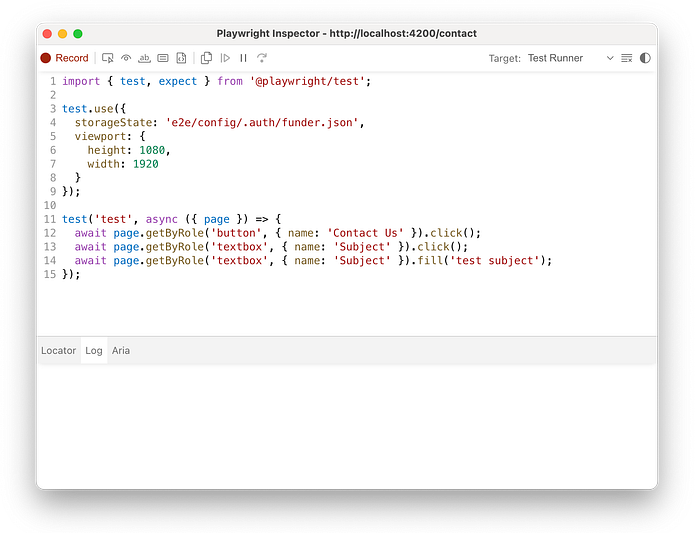Step over the next action

[x=262, y=58]
